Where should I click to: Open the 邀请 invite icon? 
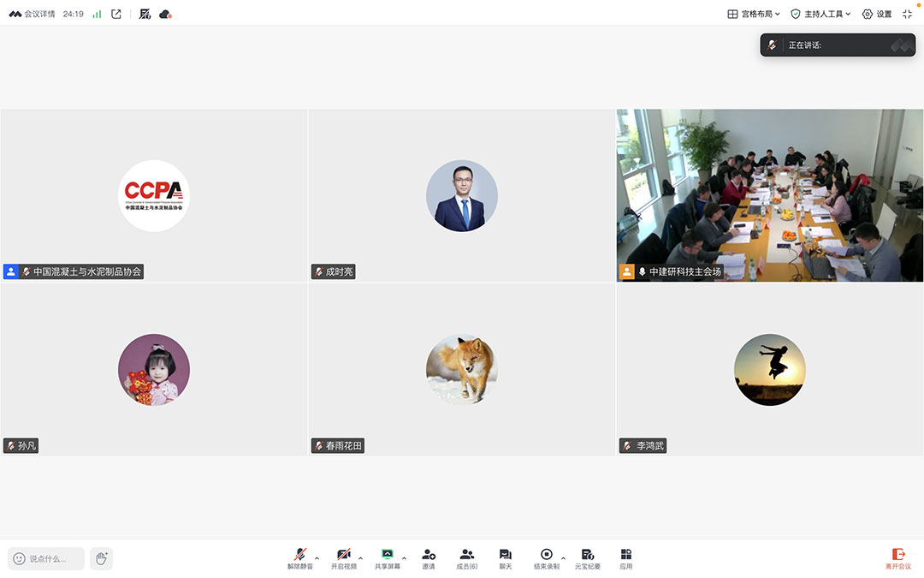click(429, 558)
